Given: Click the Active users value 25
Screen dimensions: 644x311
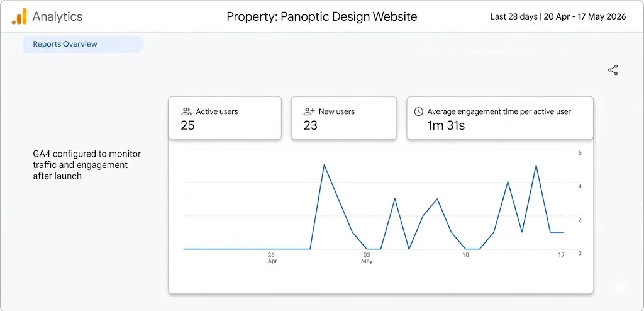Looking at the screenshot, I should [x=187, y=125].
